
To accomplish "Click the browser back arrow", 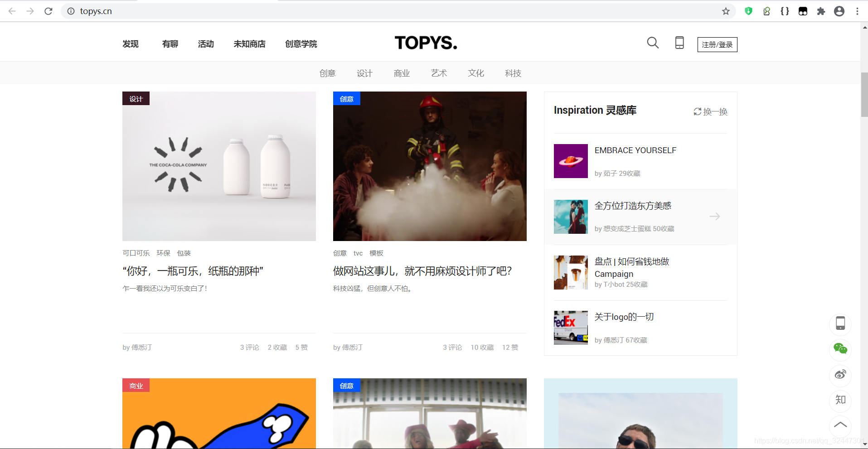I will (12, 11).
